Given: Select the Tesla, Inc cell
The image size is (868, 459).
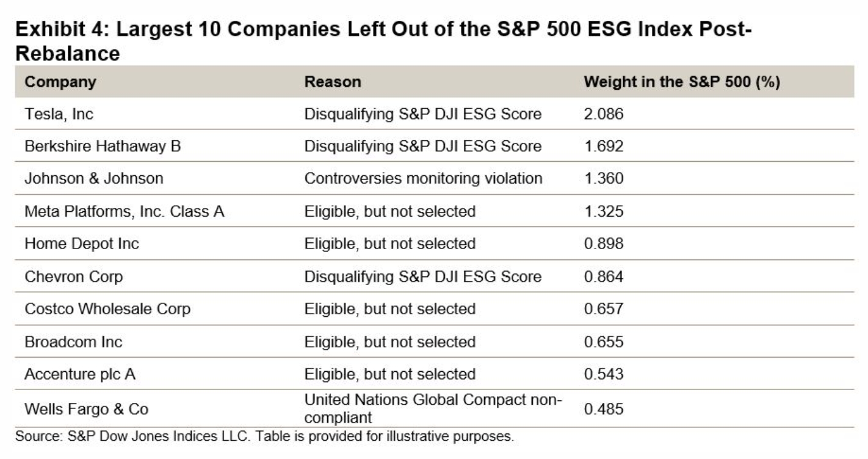Looking at the screenshot, I should coord(59,114).
